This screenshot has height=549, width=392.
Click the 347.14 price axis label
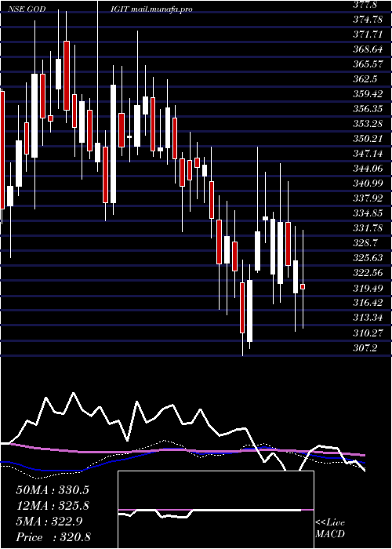click(368, 154)
